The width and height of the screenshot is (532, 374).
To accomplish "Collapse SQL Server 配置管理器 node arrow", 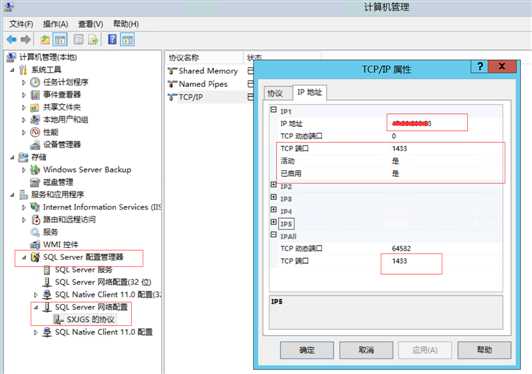I will coord(24,258).
